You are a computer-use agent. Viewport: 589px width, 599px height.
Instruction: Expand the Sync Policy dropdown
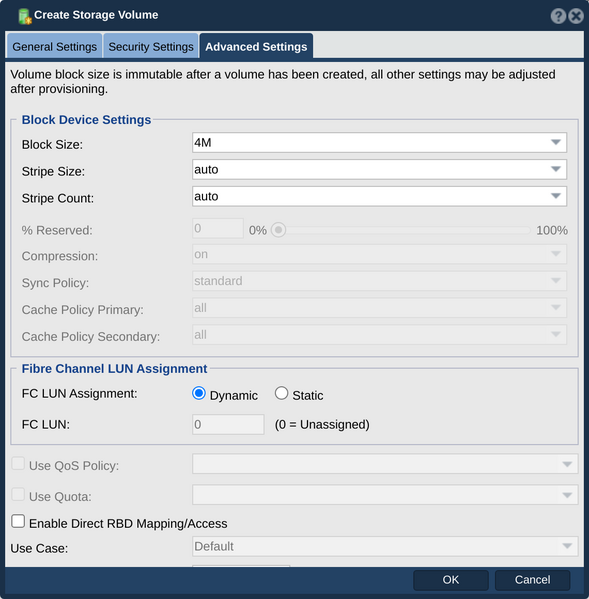click(x=379, y=281)
